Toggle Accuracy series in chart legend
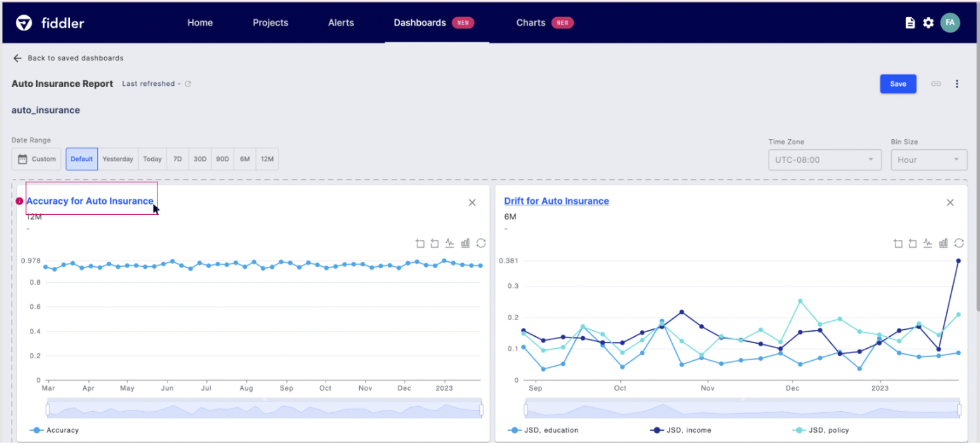This screenshot has width=980, height=446. pyautogui.click(x=55, y=430)
